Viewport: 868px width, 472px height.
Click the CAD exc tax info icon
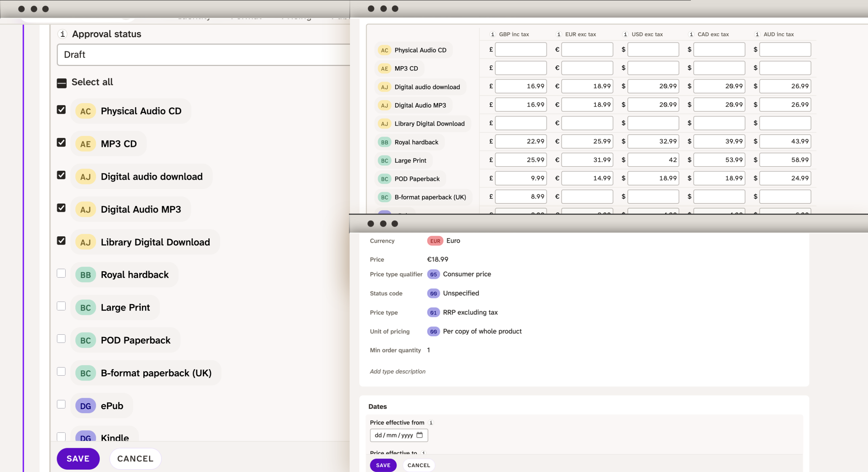pos(691,34)
